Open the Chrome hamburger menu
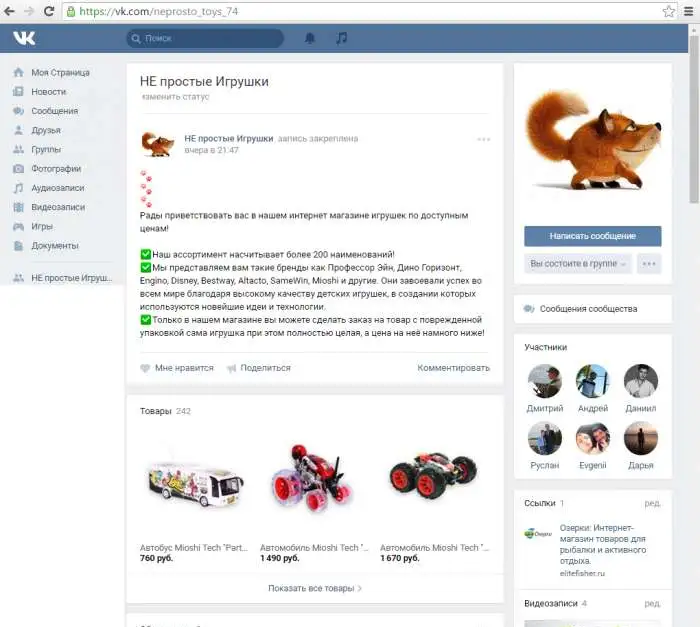The image size is (700, 627). [689, 11]
